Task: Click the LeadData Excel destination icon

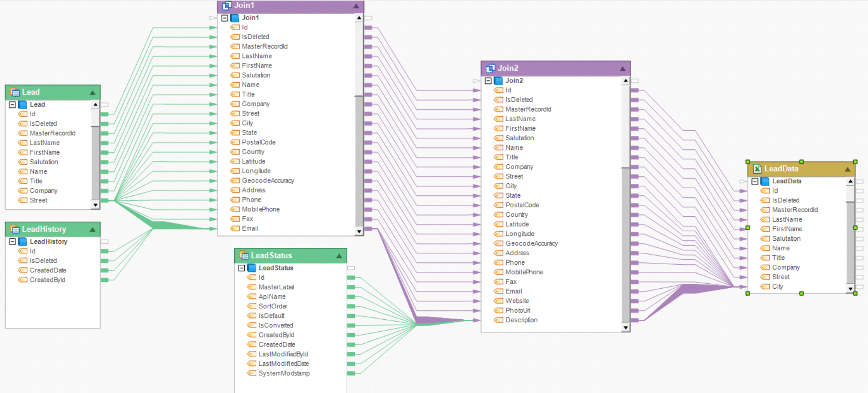Action: click(757, 168)
